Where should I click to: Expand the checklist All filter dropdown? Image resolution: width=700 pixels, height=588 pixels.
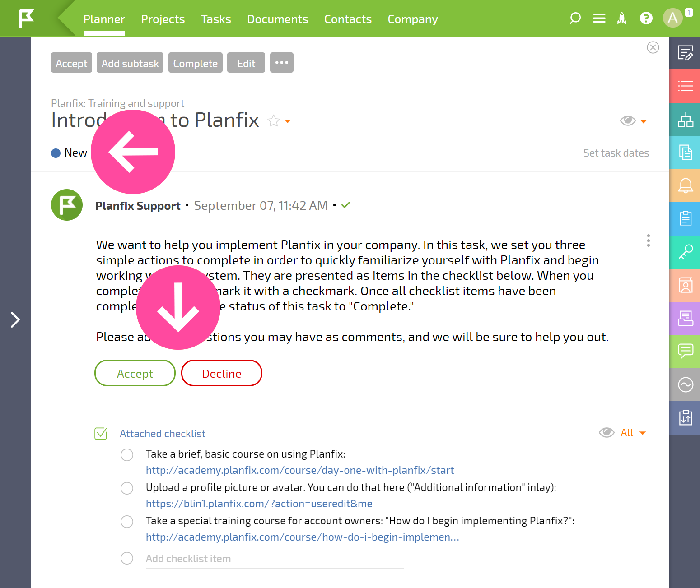[633, 433]
